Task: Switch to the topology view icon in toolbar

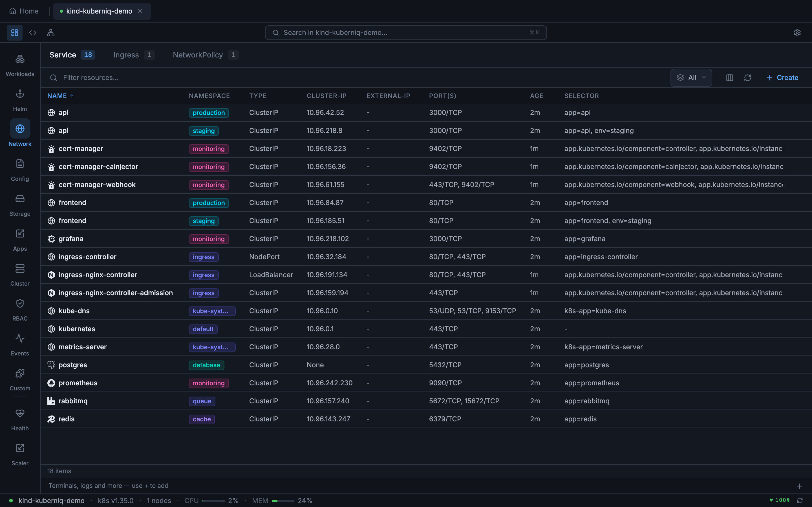Action: (50, 32)
